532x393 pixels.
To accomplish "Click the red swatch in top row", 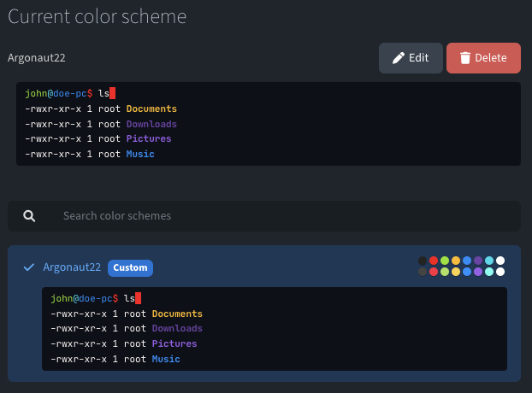I will pos(434,261).
